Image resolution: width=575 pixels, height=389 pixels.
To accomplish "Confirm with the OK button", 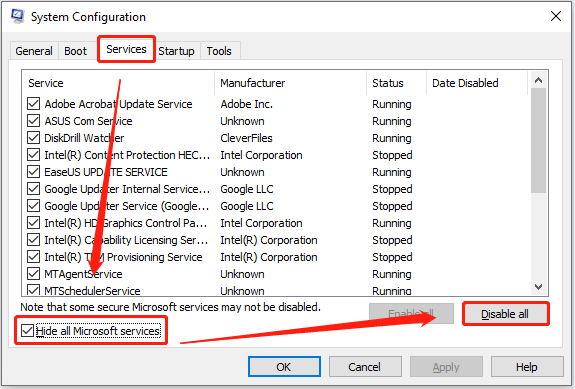I will pos(284,367).
